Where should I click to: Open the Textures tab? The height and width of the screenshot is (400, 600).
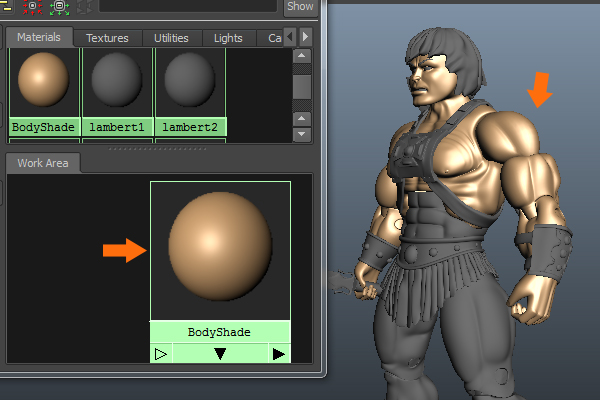point(108,38)
